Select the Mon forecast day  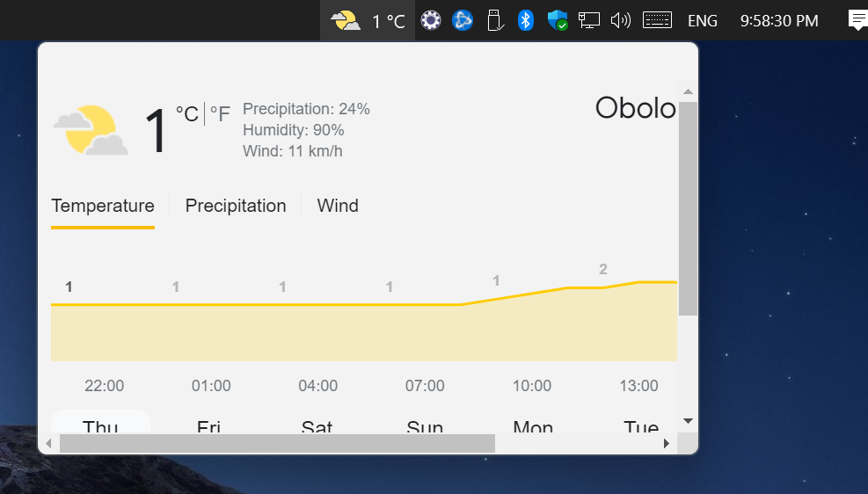point(533,426)
